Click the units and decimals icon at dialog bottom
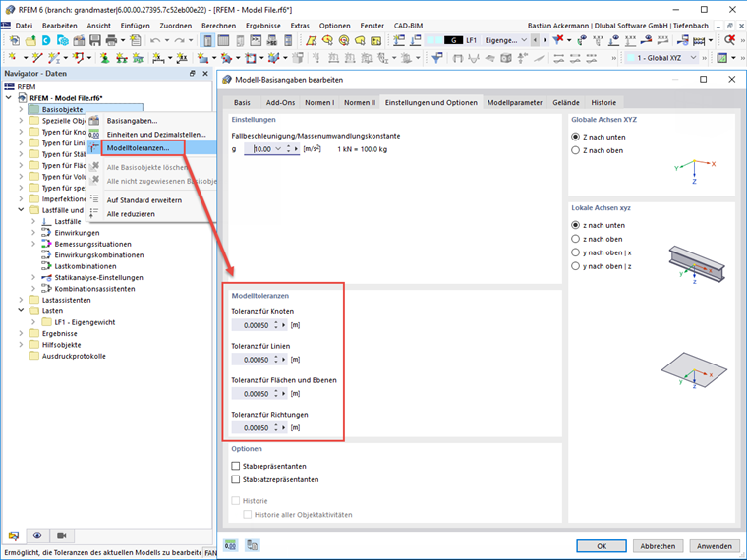Viewport: 747px width, 560px height. point(231,545)
